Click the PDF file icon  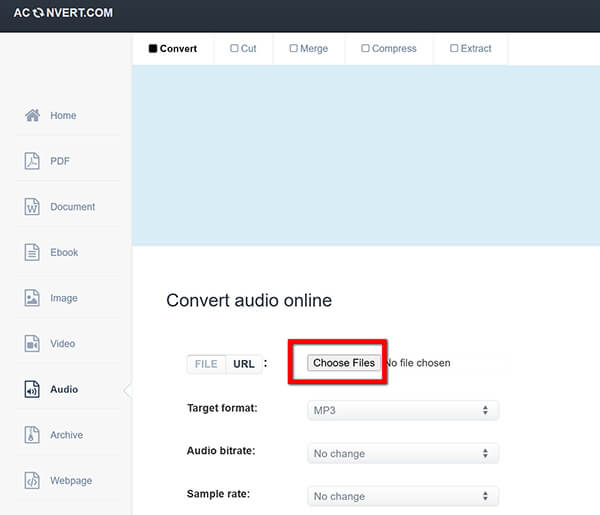click(32, 161)
